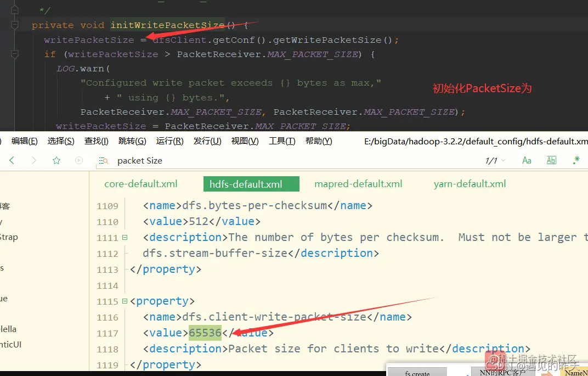
Task: Open the 帮助(Y) menu
Action: point(319,141)
